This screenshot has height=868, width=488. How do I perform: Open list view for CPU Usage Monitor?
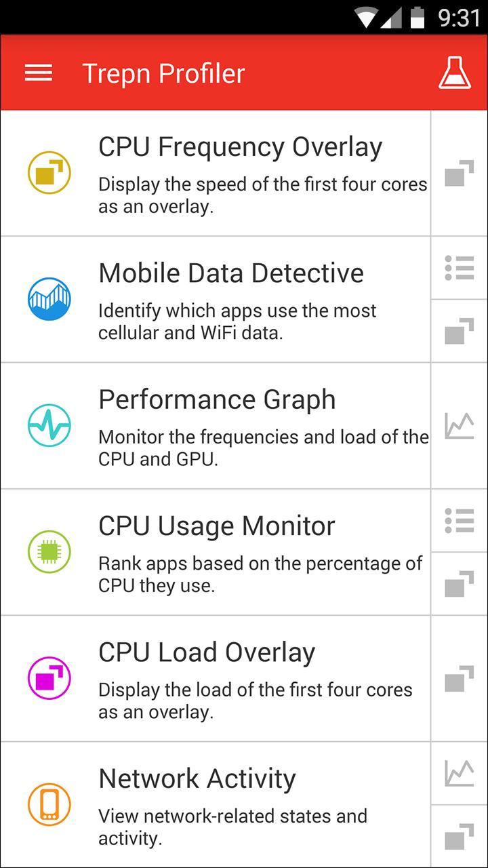(459, 521)
